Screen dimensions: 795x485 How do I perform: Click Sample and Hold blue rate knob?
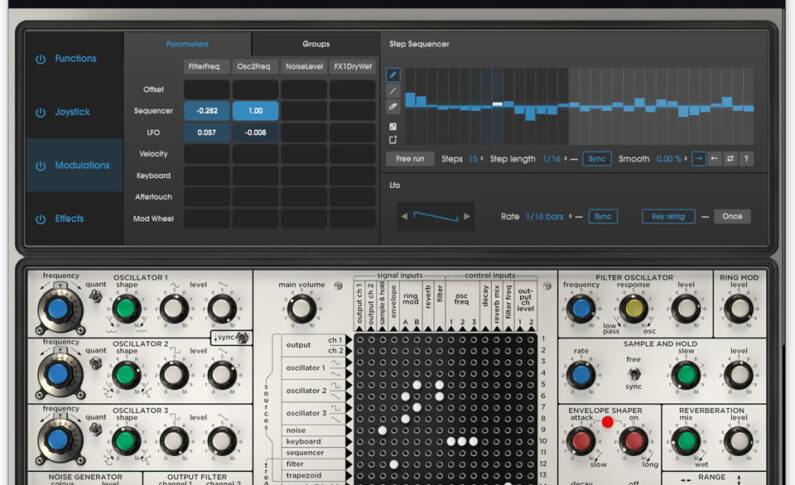point(581,375)
